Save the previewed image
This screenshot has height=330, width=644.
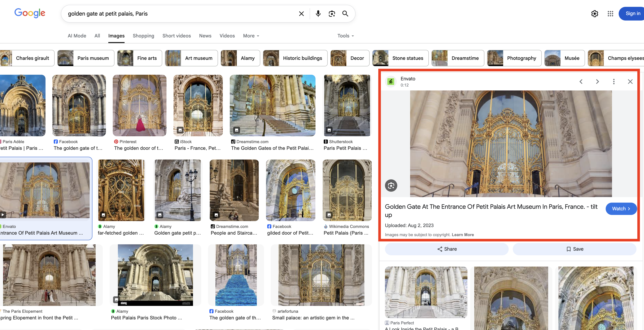click(575, 249)
